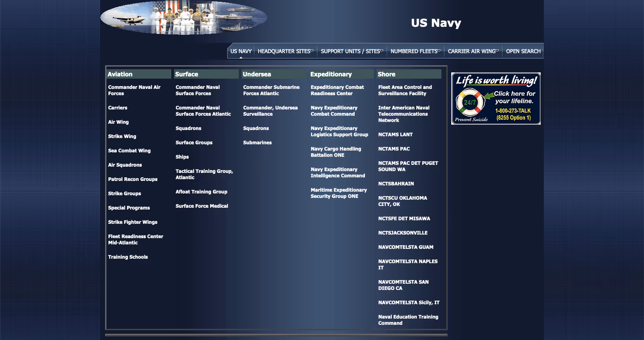Screen dimensions: 644x340
Task: Open the NAVCOMTELSTA Sicily, IT link
Action: tap(409, 302)
